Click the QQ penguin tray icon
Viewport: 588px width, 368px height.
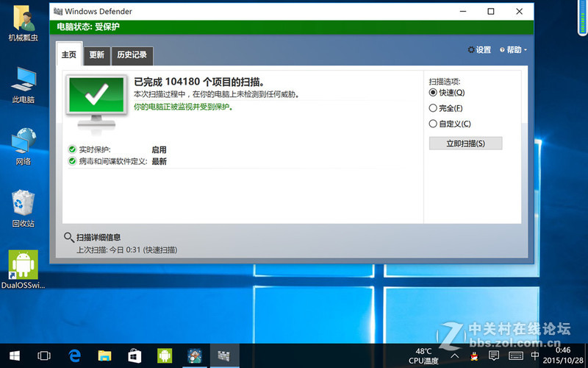[x=474, y=355]
